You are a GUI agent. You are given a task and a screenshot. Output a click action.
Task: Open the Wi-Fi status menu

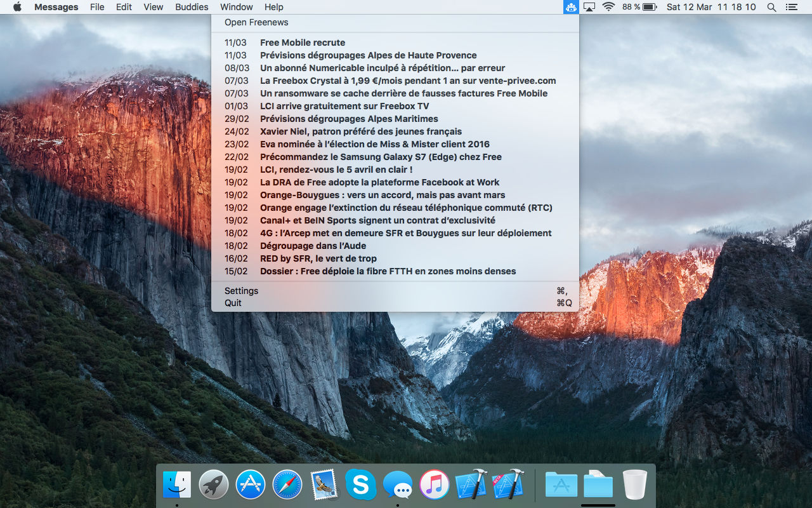click(x=609, y=7)
